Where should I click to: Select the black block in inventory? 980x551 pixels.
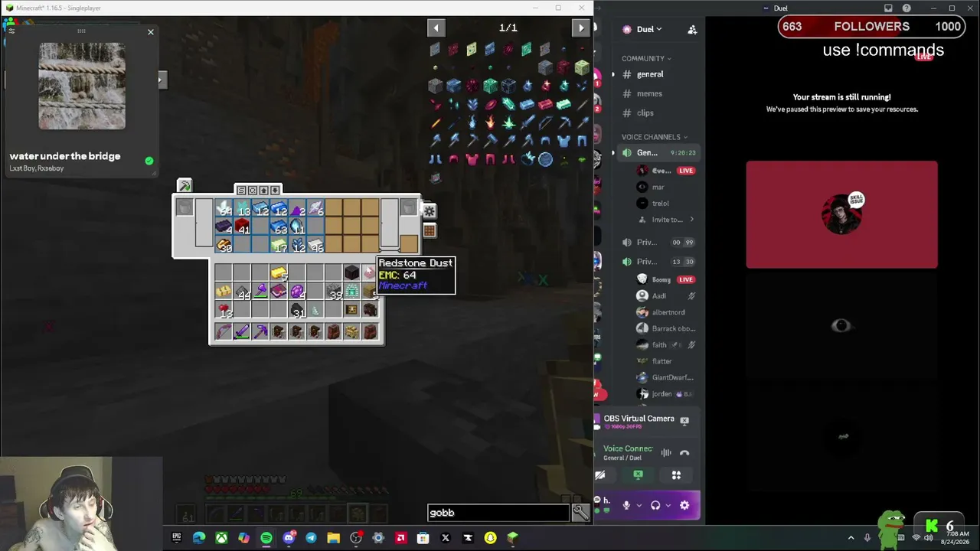click(351, 273)
